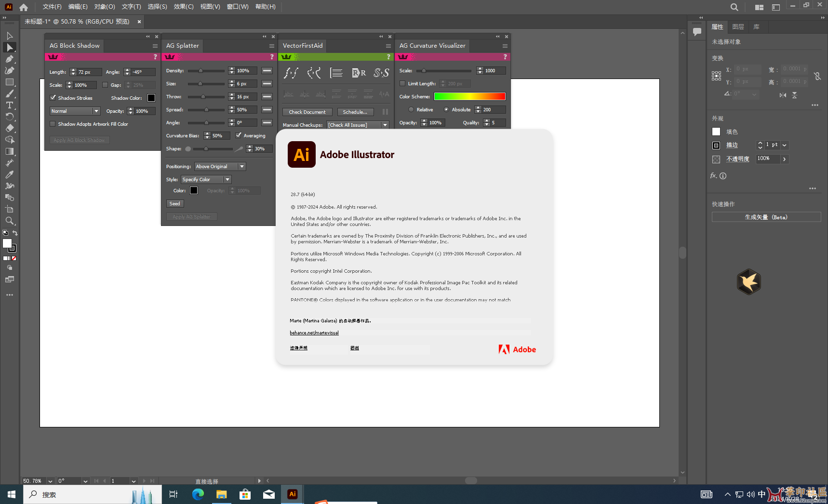Select the Paintbrush tool
The height and width of the screenshot is (504, 828).
pyautogui.click(x=10, y=93)
